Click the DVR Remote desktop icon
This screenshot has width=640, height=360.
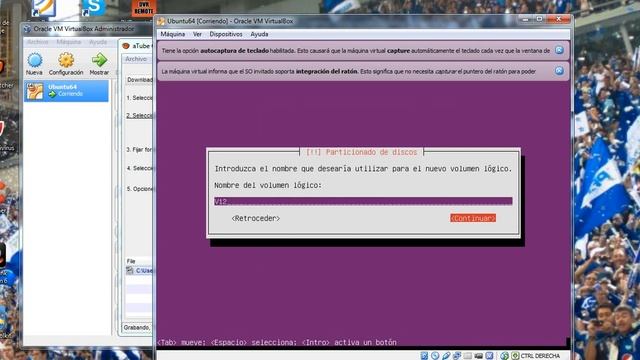[144, 8]
